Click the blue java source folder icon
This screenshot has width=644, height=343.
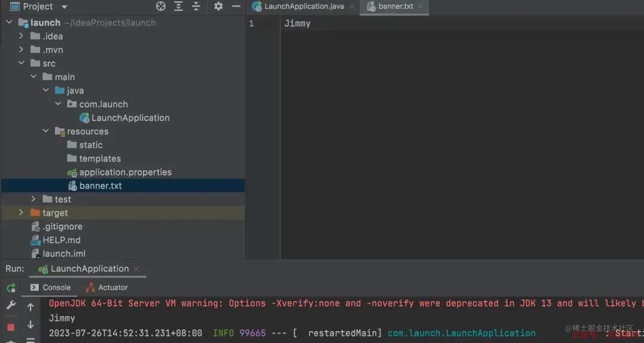point(60,90)
